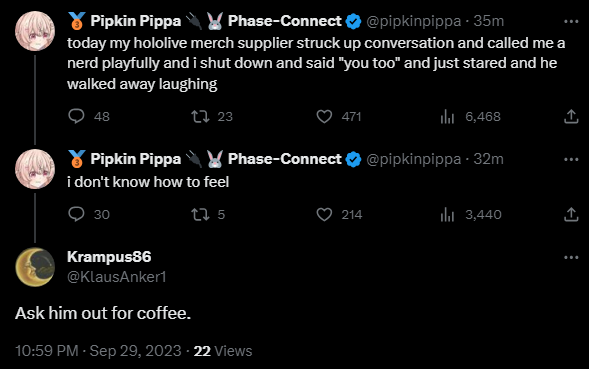The width and height of the screenshot is (589, 369).
Task: Like the tweet with 471 likes
Action: click(324, 116)
